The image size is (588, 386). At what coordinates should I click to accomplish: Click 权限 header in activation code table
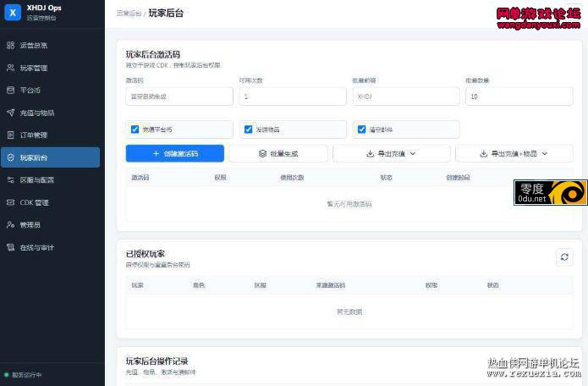tap(221, 178)
